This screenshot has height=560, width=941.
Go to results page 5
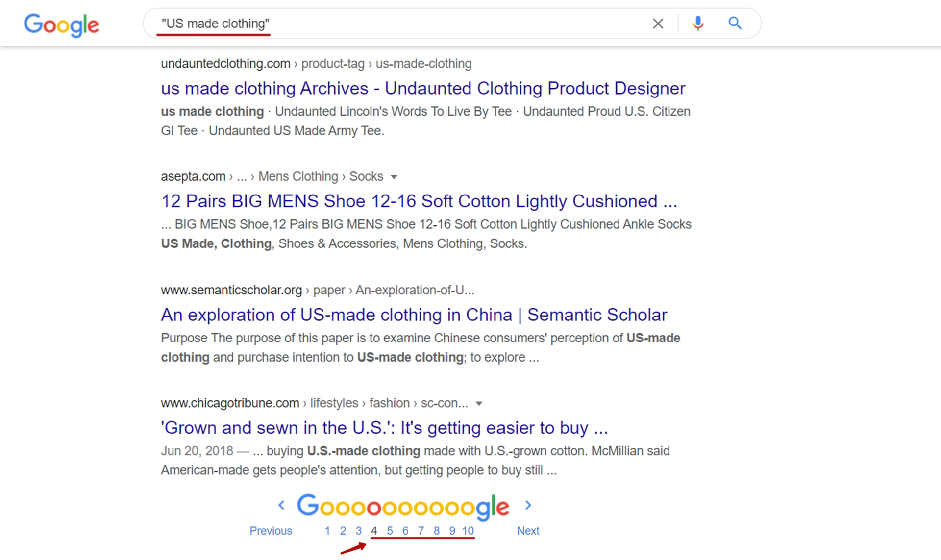pyautogui.click(x=390, y=530)
